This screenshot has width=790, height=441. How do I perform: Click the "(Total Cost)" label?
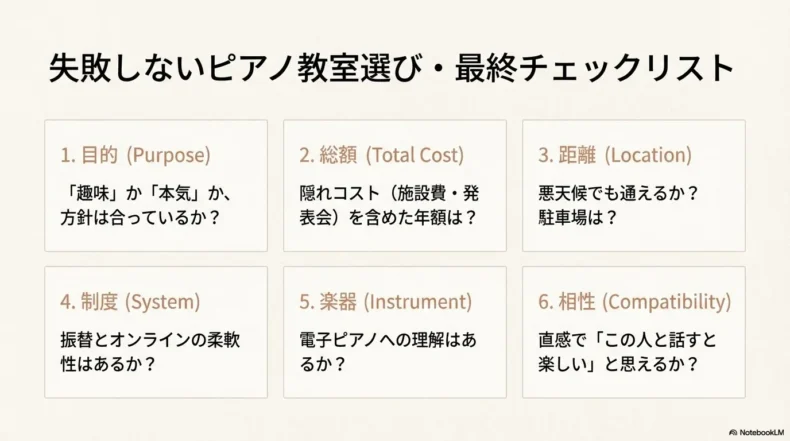415,155
